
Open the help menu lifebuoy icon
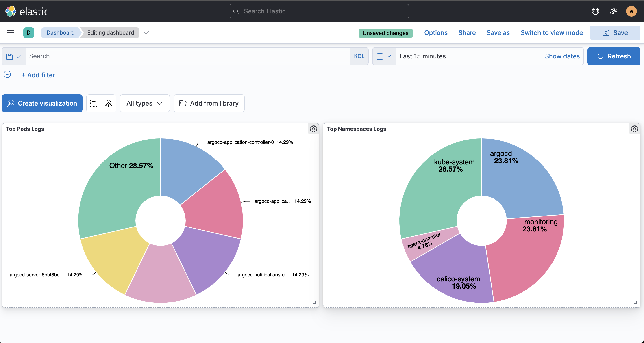point(595,11)
